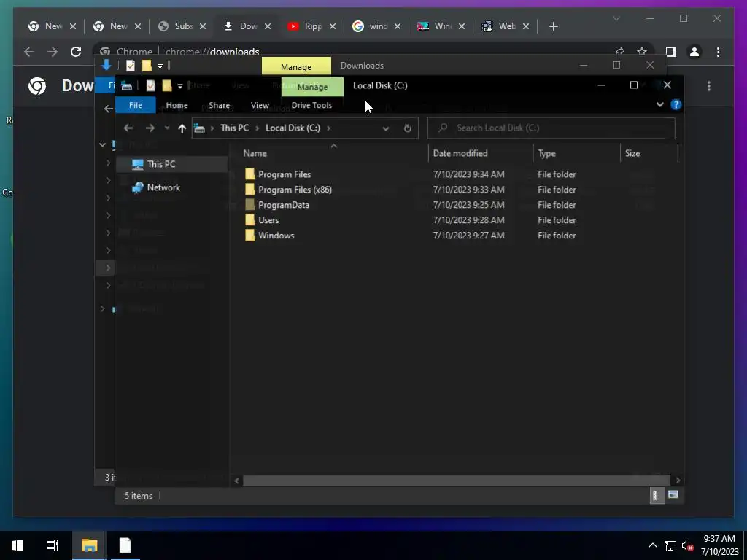The height and width of the screenshot is (560, 747).
Task: Click the Search Local Disk (C:) field
Action: [551, 128]
